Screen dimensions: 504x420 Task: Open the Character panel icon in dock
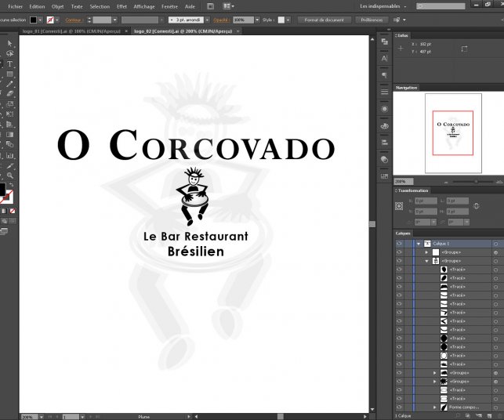click(384, 58)
